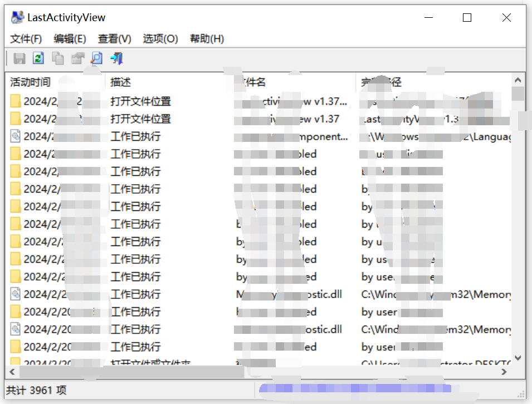Click the horizontal scrollbar left arrow

tap(12, 371)
